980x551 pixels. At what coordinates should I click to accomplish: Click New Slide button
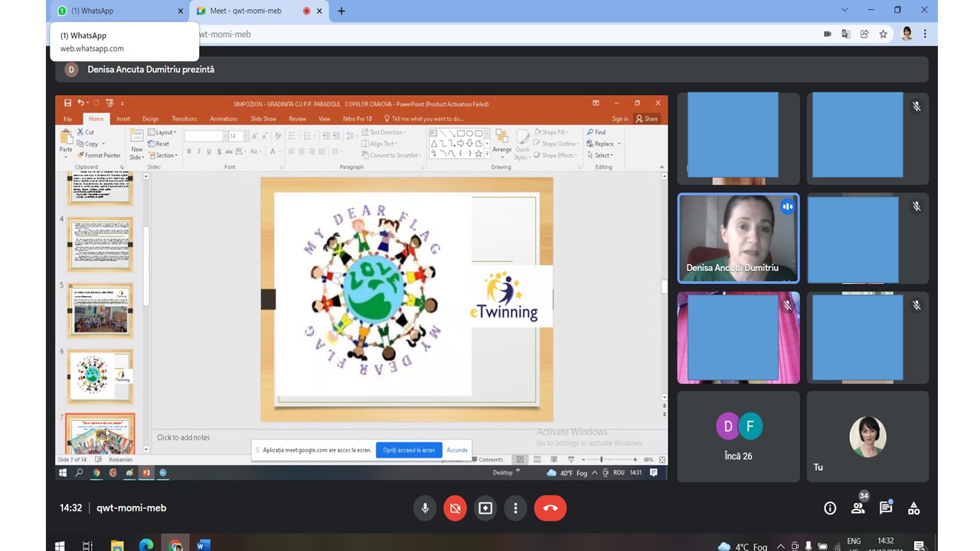point(136,144)
